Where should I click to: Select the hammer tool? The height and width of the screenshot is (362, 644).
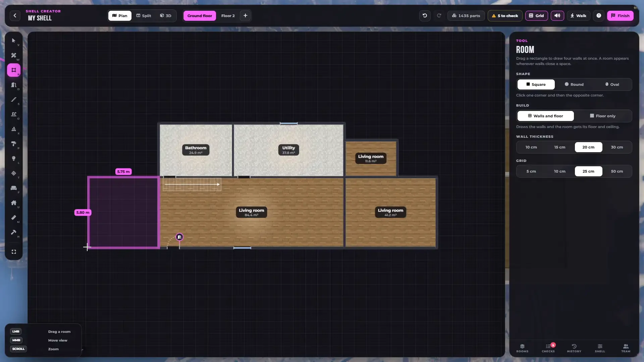coord(14,232)
